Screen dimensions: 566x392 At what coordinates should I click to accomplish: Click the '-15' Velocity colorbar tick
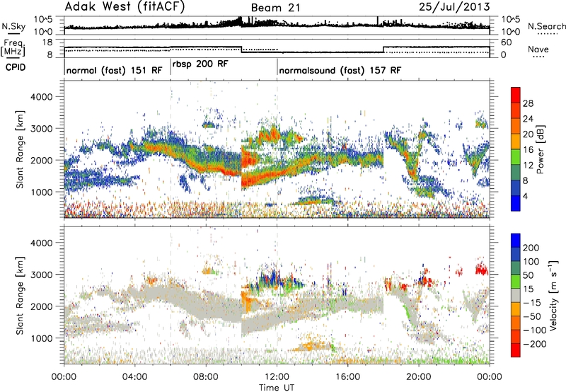(x=531, y=302)
